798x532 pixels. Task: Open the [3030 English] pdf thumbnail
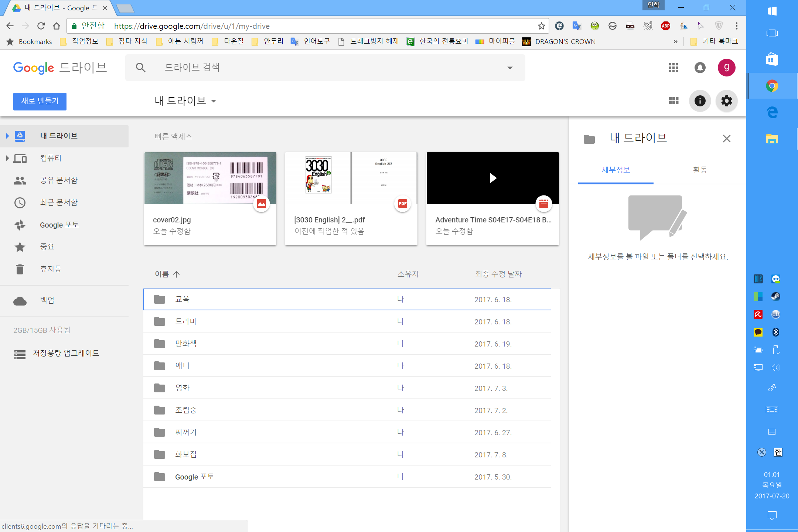tap(351, 178)
